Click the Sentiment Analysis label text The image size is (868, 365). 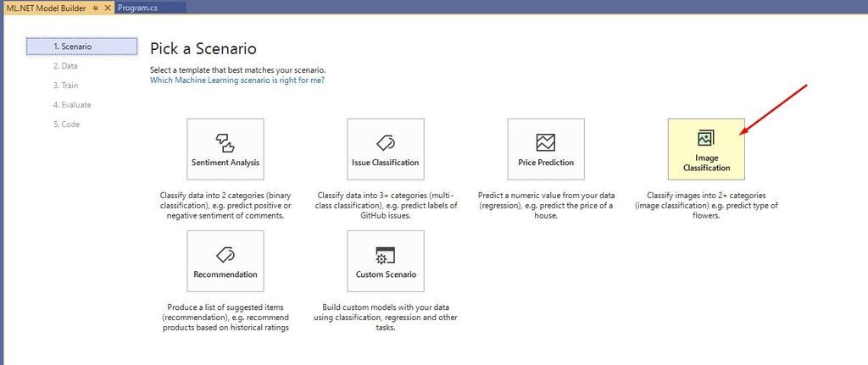225,163
